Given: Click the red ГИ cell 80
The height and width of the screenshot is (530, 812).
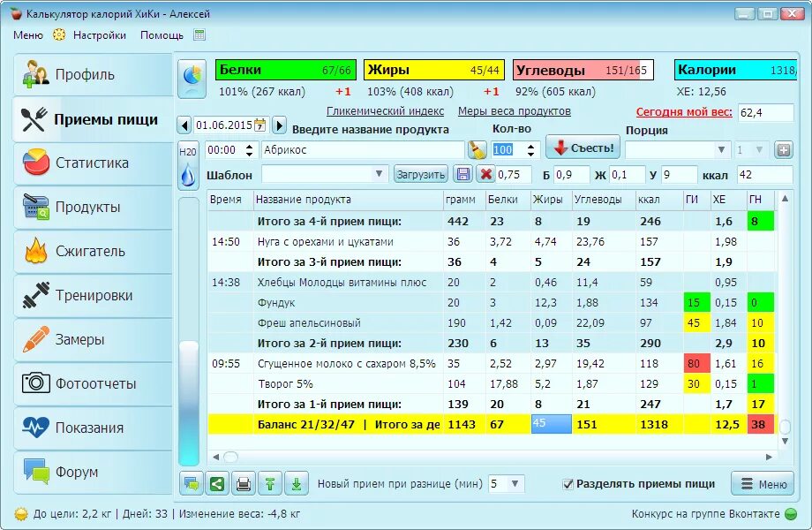Looking at the screenshot, I should (x=696, y=364).
